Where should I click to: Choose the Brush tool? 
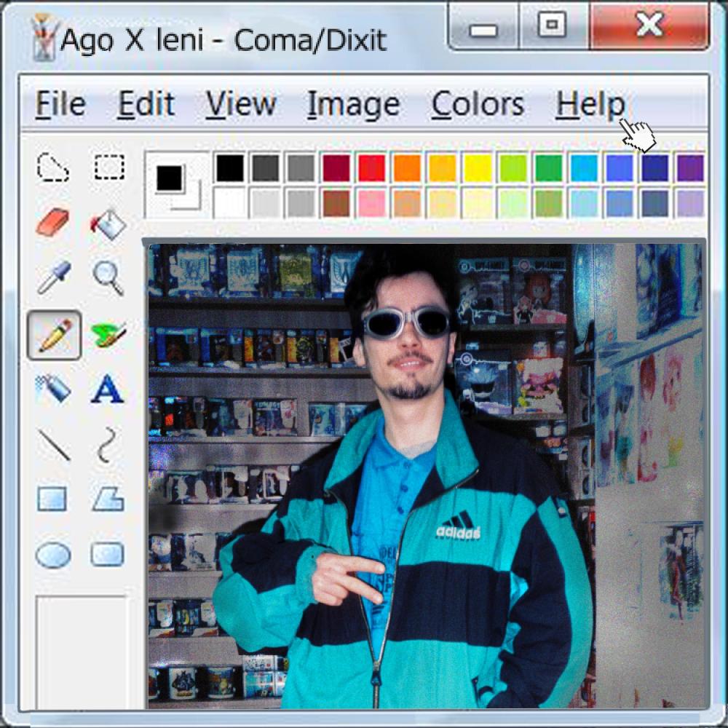click(108, 334)
